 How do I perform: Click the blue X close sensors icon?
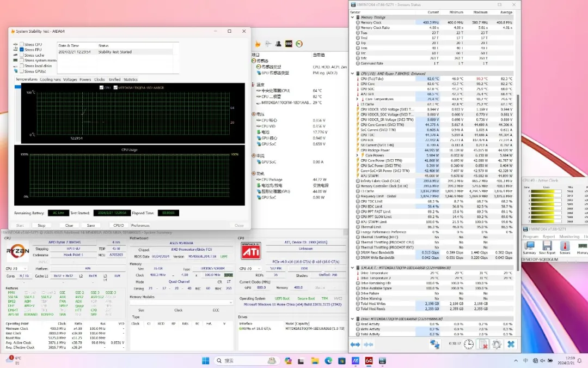[x=511, y=344]
